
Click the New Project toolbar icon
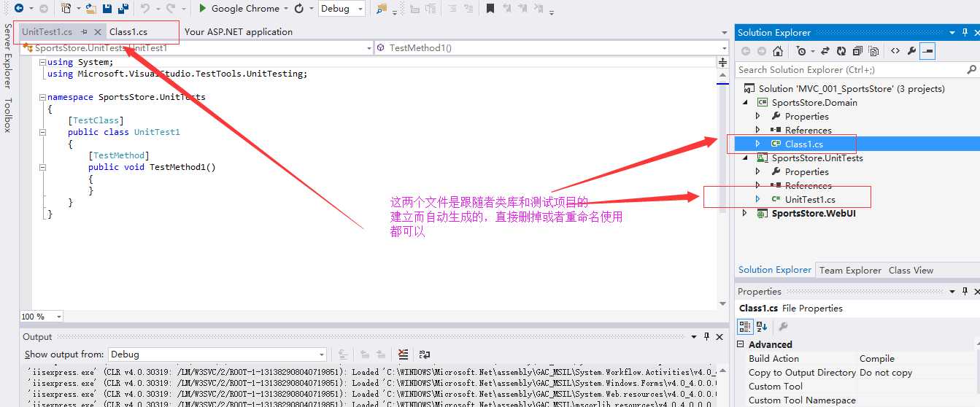click(x=66, y=9)
